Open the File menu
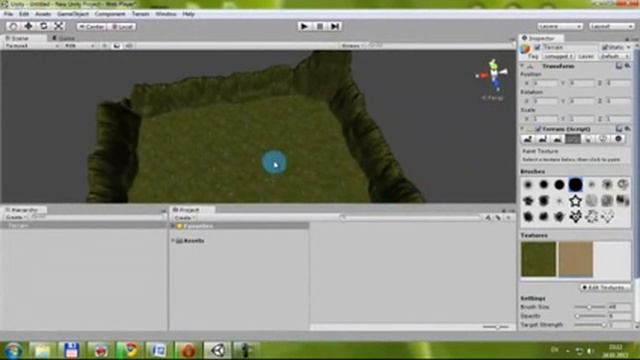This screenshot has height=360, width=640. tap(9, 14)
